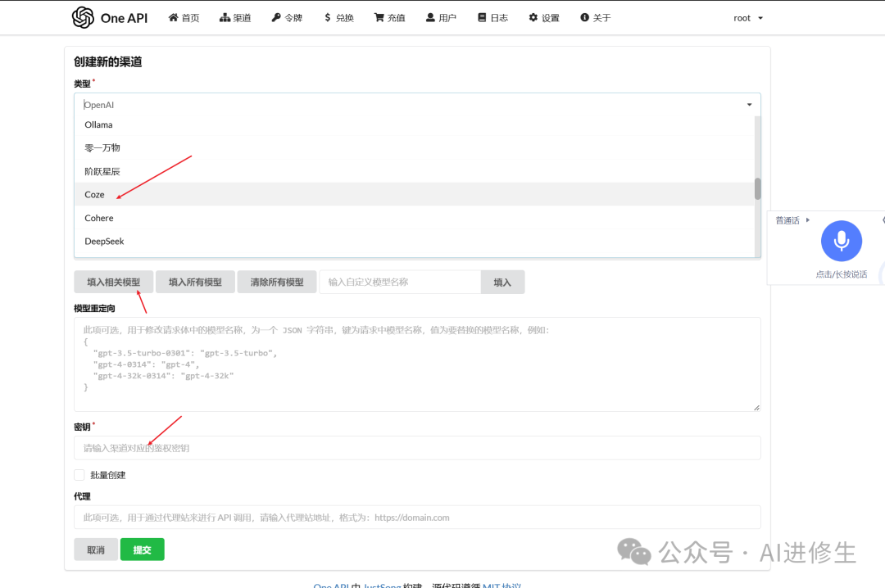
Task: Toggle the 批量创建 checkbox
Action: click(79, 475)
